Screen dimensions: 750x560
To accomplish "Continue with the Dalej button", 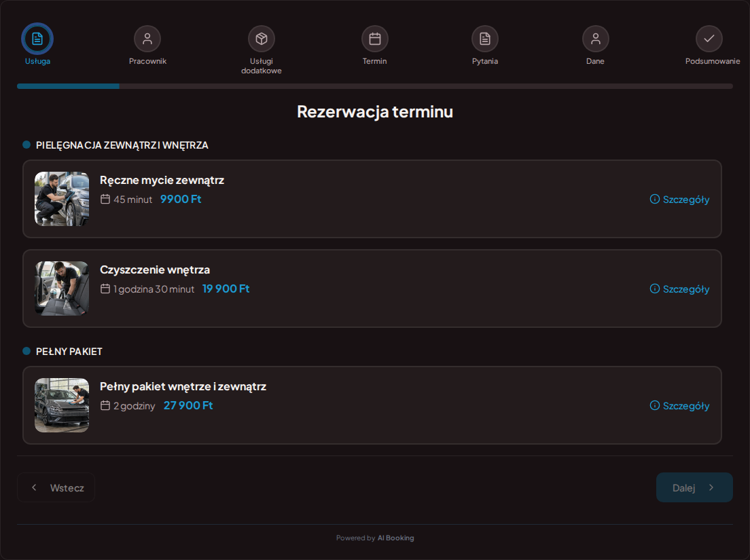I will [694, 487].
